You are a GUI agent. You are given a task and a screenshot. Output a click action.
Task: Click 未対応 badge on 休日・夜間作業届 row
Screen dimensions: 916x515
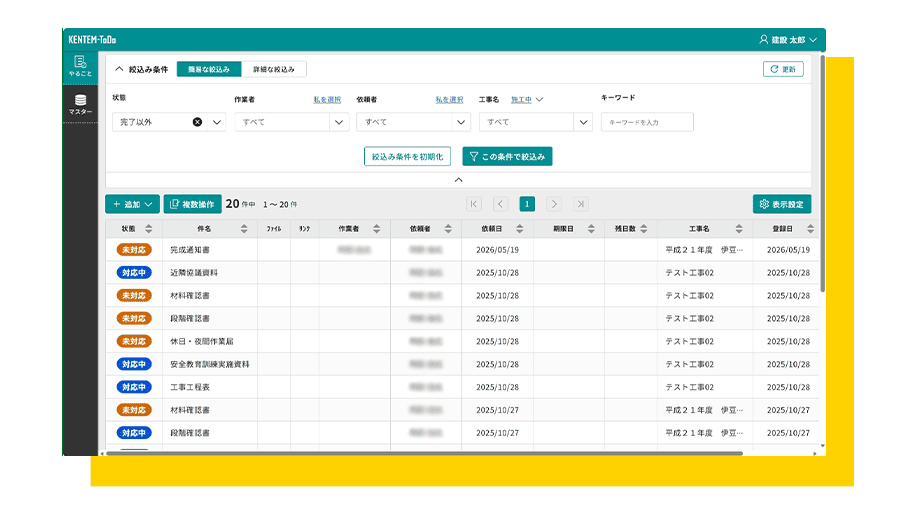[x=134, y=341]
